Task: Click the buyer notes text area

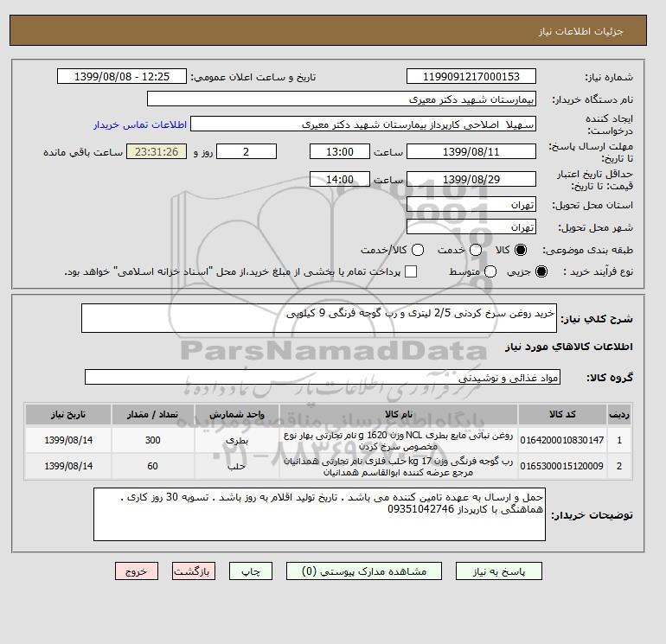Action: click(319, 514)
